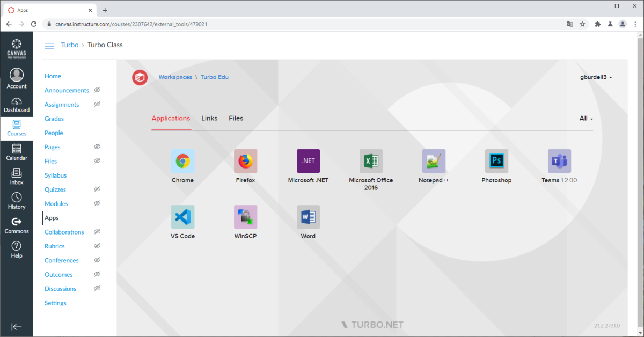Open Firefox from the applications grid
644x337 pixels.
click(x=245, y=160)
